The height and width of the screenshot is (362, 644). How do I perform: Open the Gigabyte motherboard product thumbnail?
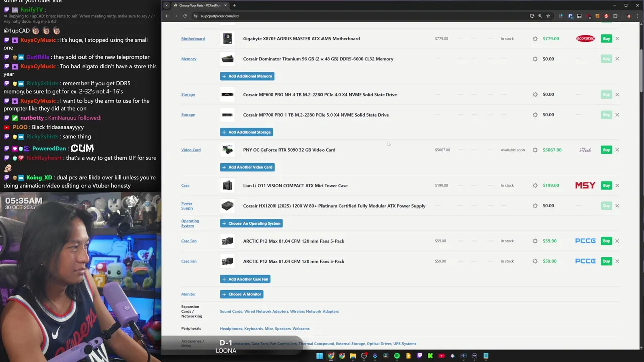click(227, 39)
